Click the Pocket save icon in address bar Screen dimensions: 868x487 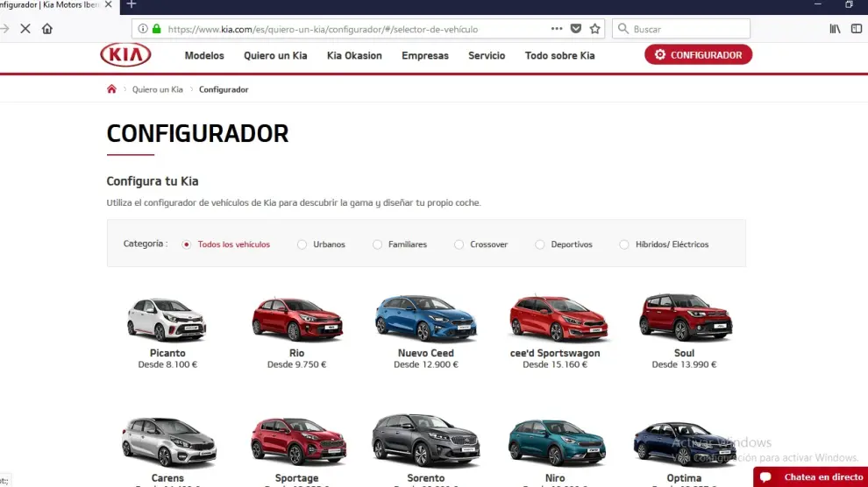576,29
